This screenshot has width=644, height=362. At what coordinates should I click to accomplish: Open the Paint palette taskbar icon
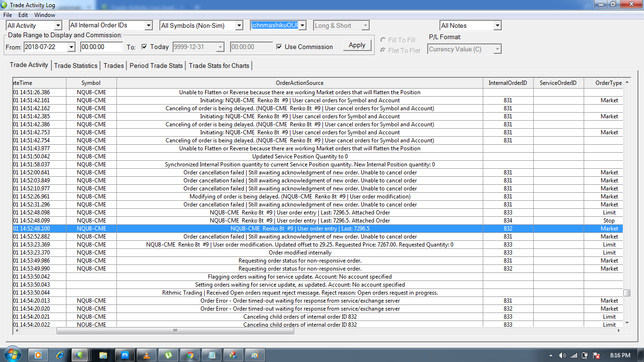[x=255, y=355]
